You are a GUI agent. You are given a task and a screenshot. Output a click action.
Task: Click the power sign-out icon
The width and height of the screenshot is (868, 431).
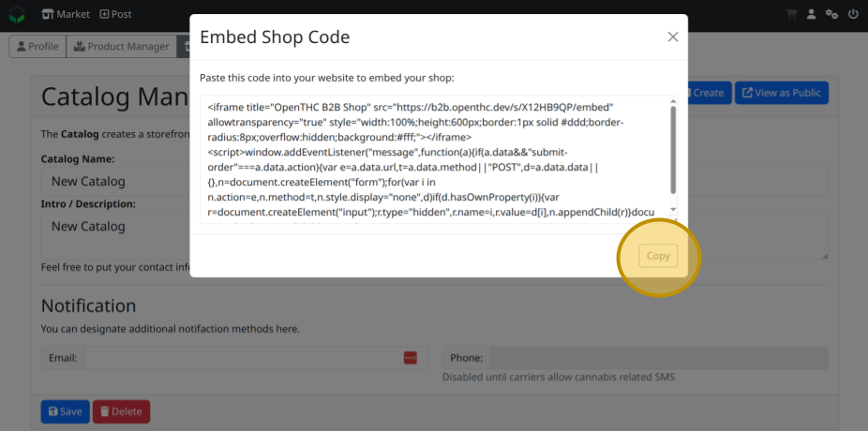point(853,14)
